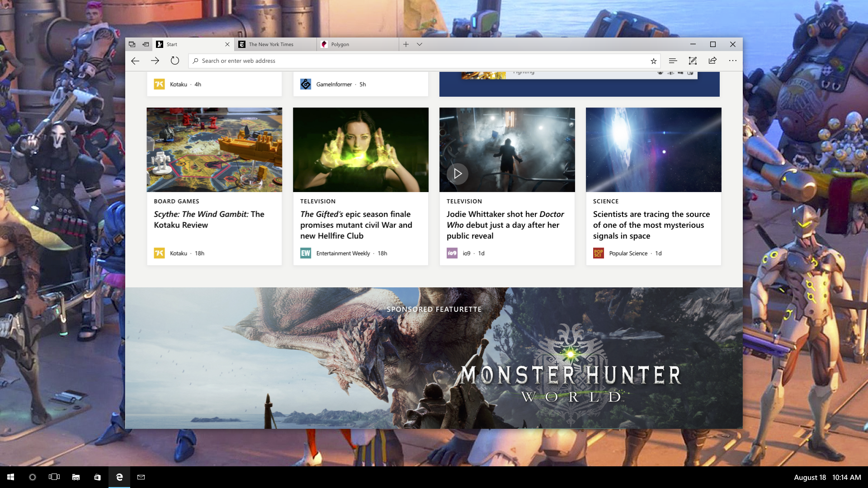Open the Monster Hunter World sponsored banner

point(434,358)
